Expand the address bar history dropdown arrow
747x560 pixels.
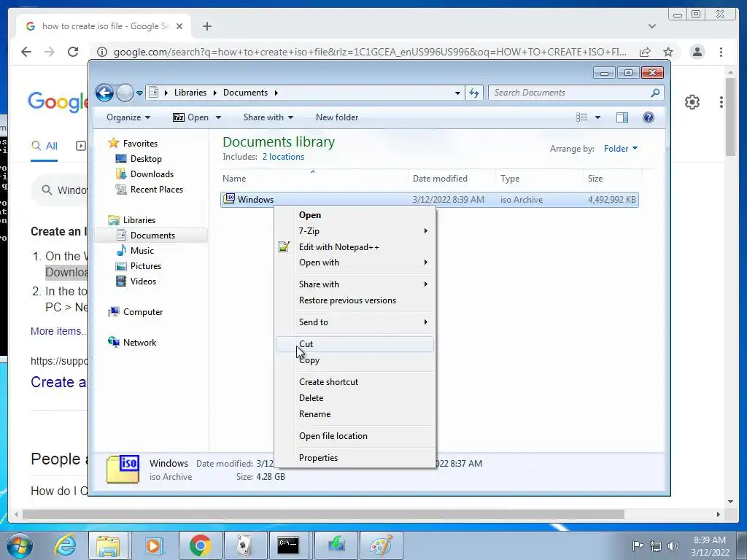tap(457, 93)
